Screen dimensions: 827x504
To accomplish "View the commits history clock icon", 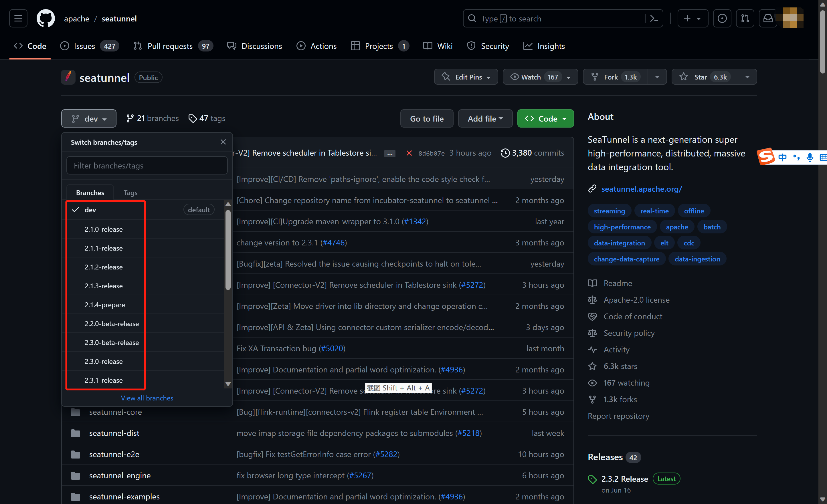I will [x=505, y=153].
